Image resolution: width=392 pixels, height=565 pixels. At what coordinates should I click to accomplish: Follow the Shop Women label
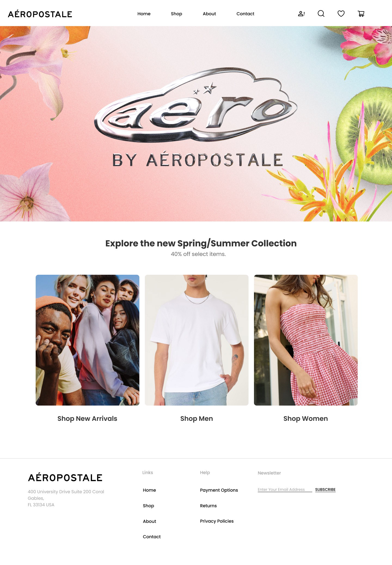coord(306,418)
